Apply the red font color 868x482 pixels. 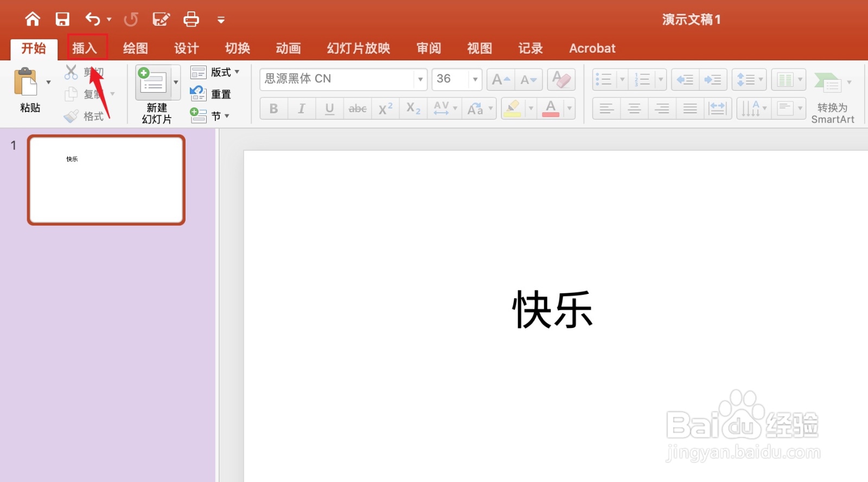551,108
